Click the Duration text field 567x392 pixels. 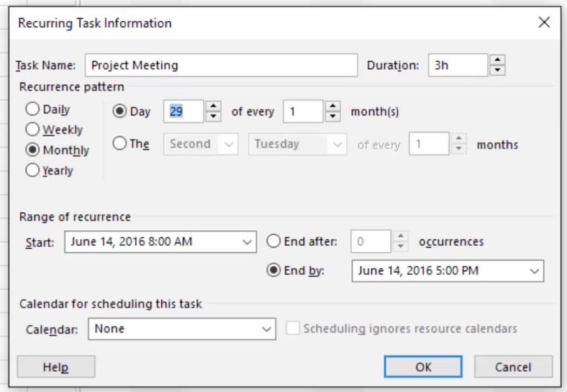(458, 65)
